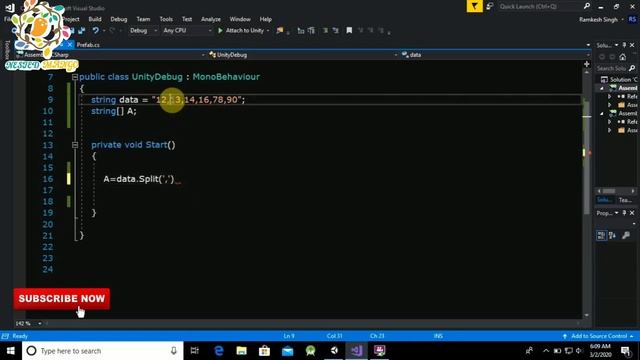The width and height of the screenshot is (640, 360).
Task: Click the Windows Start button
Action: tap(11, 351)
